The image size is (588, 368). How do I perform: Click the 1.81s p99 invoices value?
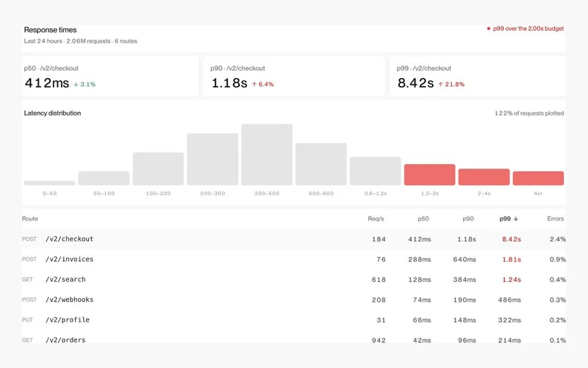point(512,260)
